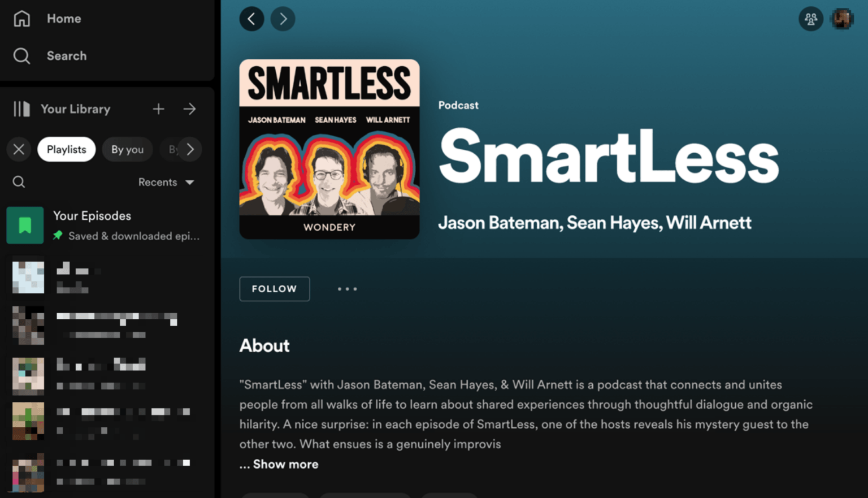Disable the Playlists filter chip
The height and width of the screenshot is (498, 868).
click(x=66, y=149)
